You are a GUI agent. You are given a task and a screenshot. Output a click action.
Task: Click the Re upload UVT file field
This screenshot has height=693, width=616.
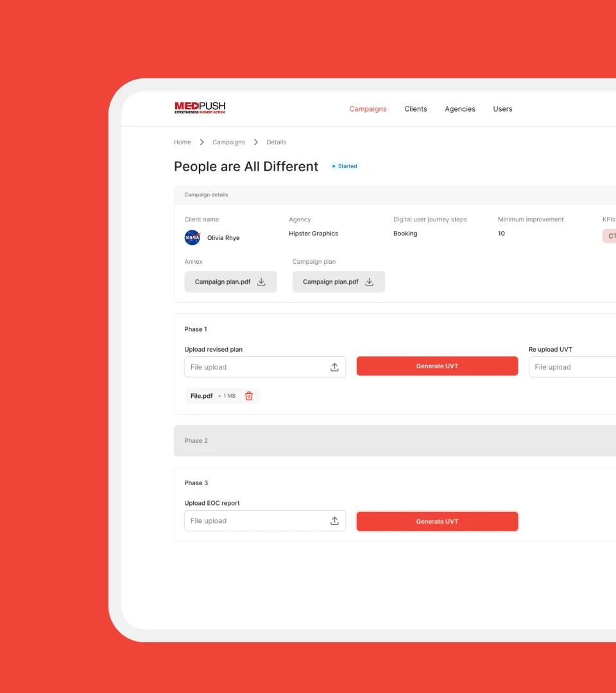pos(572,367)
